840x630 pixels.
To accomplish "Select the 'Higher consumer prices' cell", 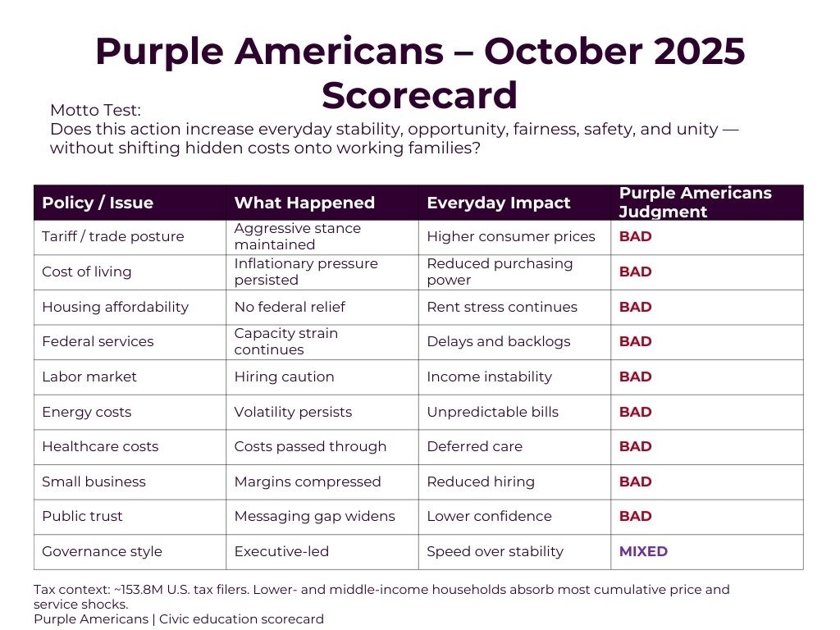I will (x=511, y=237).
